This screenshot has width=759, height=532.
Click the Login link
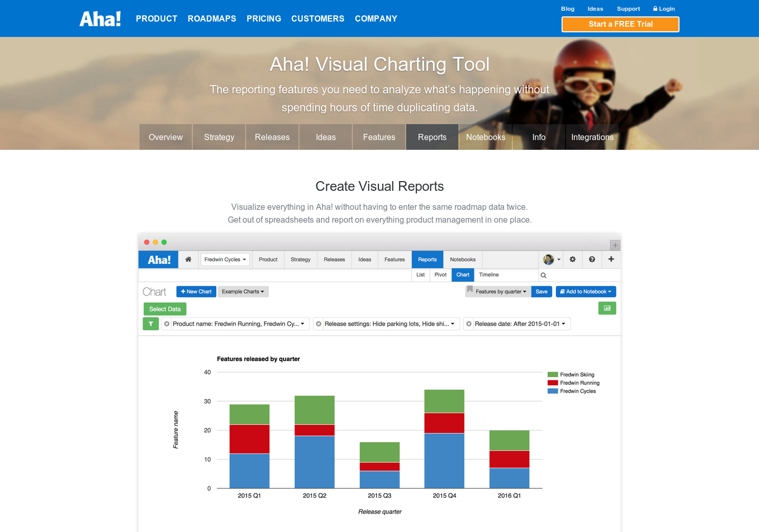(x=664, y=9)
